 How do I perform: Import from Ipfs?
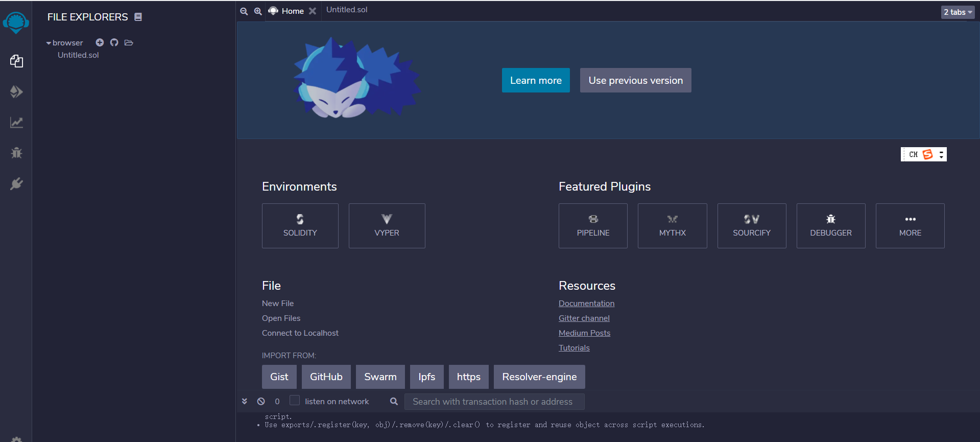427,377
